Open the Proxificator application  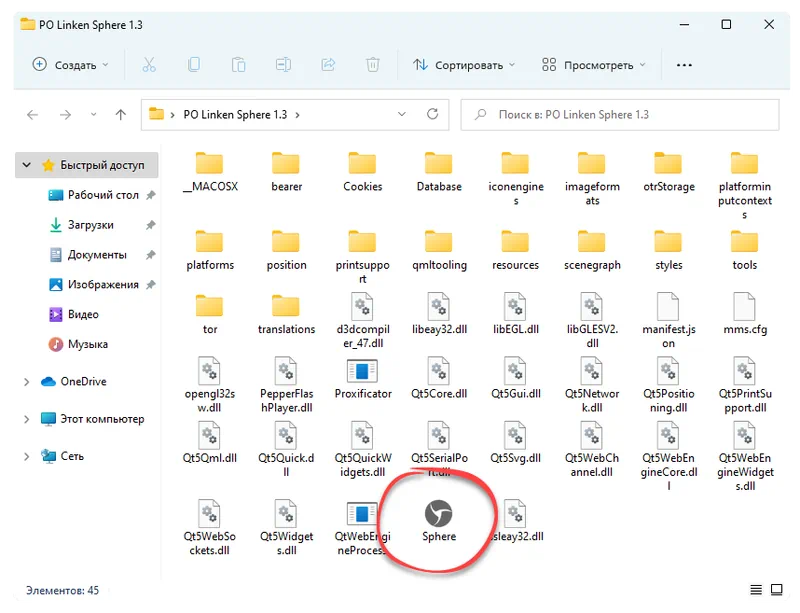363,379
